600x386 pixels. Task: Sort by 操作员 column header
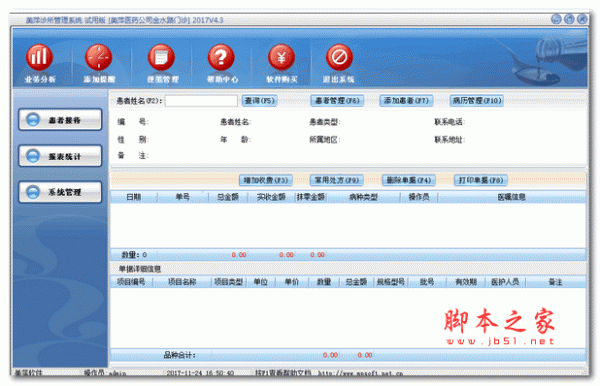419,197
